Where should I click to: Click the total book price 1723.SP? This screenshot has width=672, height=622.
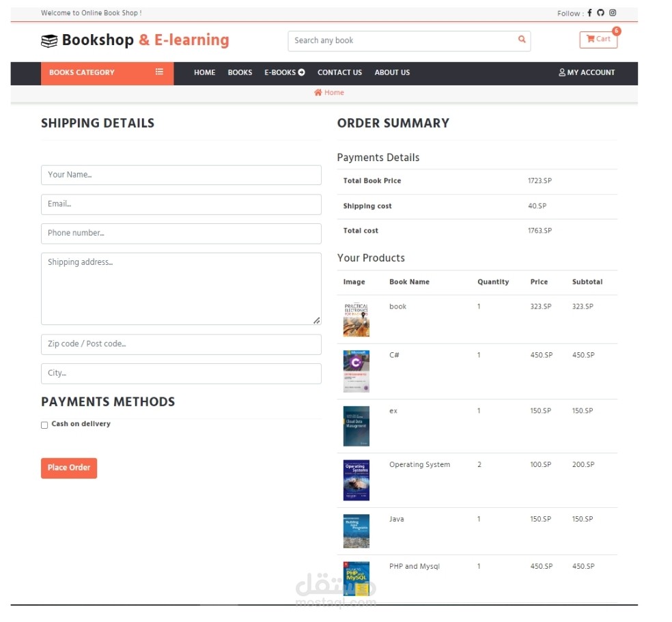pyautogui.click(x=540, y=181)
